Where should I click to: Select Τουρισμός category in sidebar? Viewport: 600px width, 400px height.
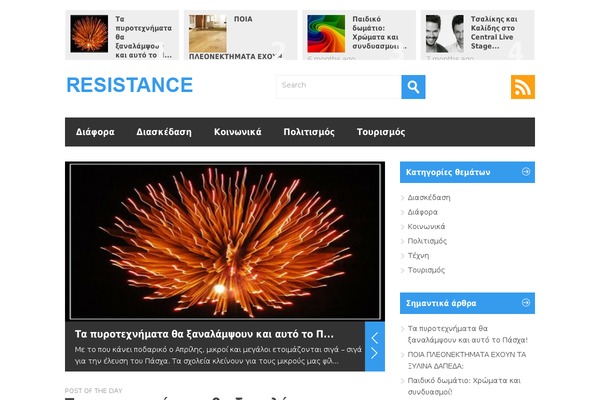[426, 270]
